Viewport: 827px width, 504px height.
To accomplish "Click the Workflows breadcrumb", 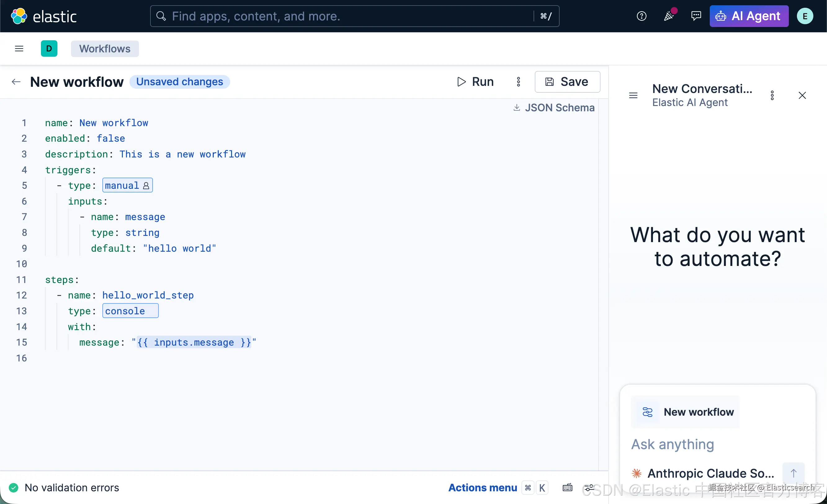I will pos(105,49).
